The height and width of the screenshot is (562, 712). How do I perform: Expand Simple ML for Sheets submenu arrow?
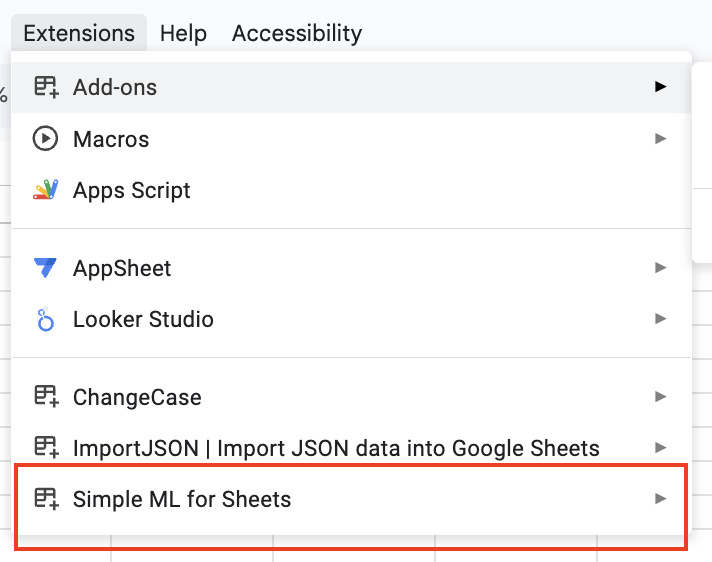tap(660, 498)
